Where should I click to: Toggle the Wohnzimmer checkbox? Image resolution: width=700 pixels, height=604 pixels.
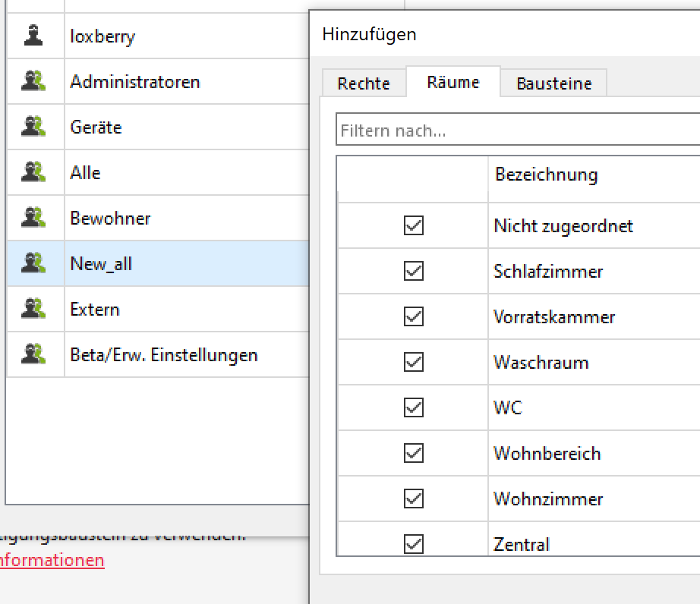pyautogui.click(x=414, y=499)
